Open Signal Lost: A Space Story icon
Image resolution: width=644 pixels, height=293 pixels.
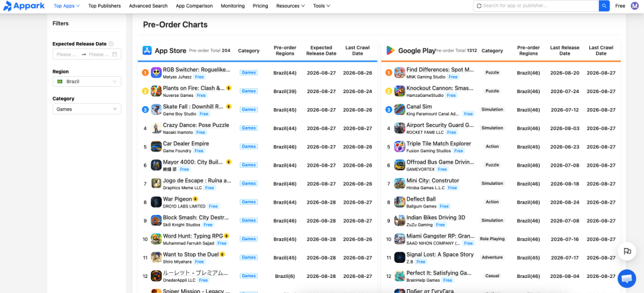point(399,257)
